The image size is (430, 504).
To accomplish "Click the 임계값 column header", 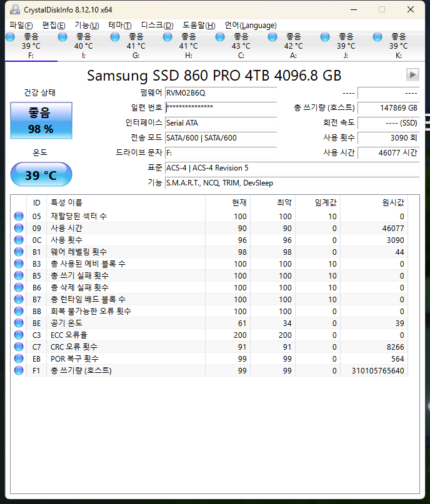I will point(318,202).
